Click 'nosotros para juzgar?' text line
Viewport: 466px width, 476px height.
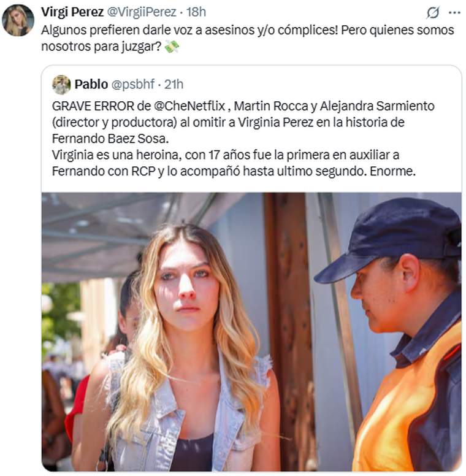pyautogui.click(x=101, y=47)
